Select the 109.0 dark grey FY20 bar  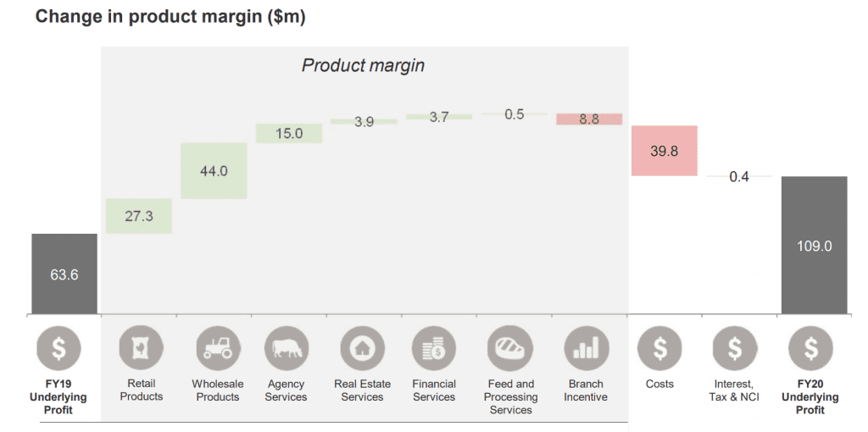pyautogui.click(x=815, y=245)
